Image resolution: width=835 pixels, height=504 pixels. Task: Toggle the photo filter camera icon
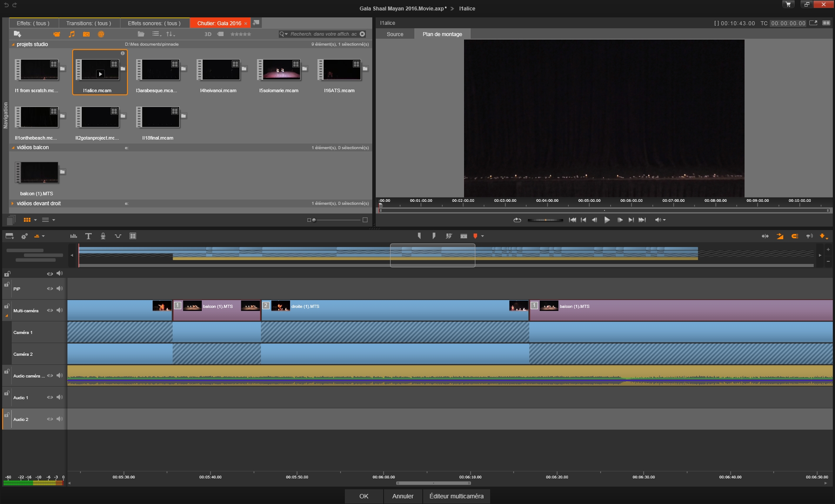pyautogui.click(x=86, y=34)
